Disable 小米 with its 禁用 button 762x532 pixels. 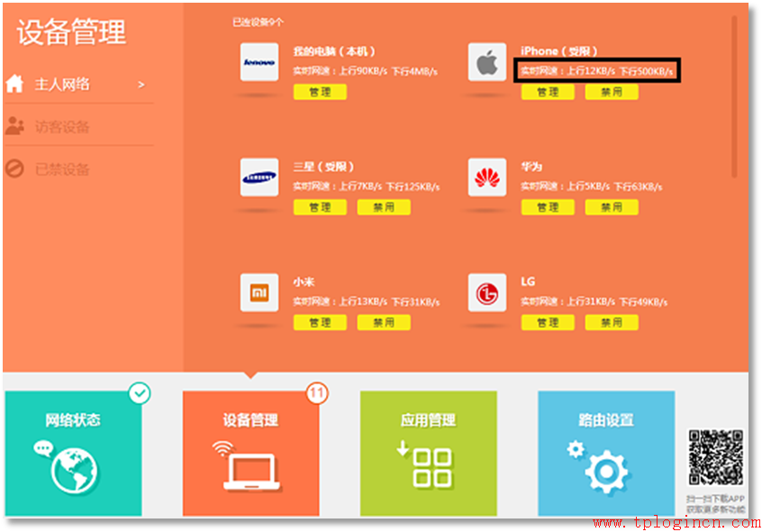(384, 322)
